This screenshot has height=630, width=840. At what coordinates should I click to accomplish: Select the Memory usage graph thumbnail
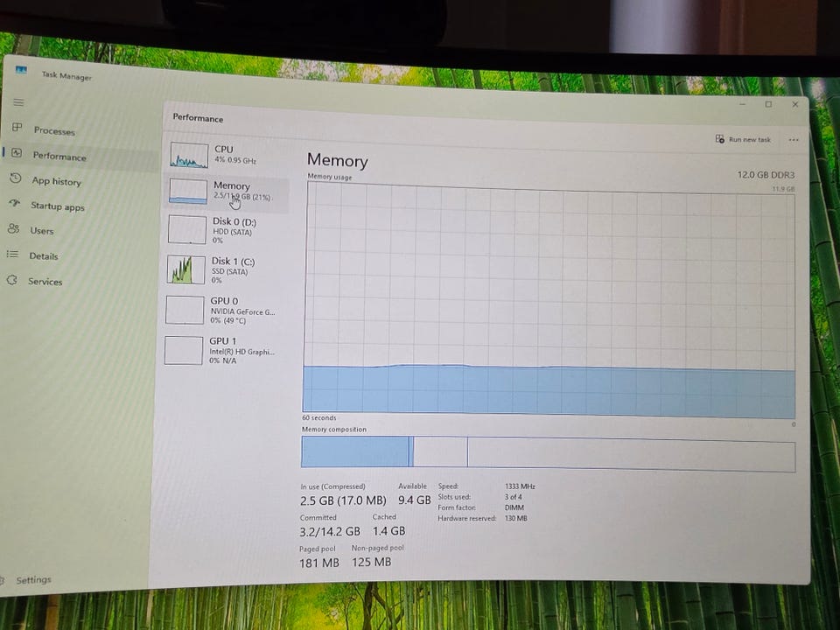[188, 192]
